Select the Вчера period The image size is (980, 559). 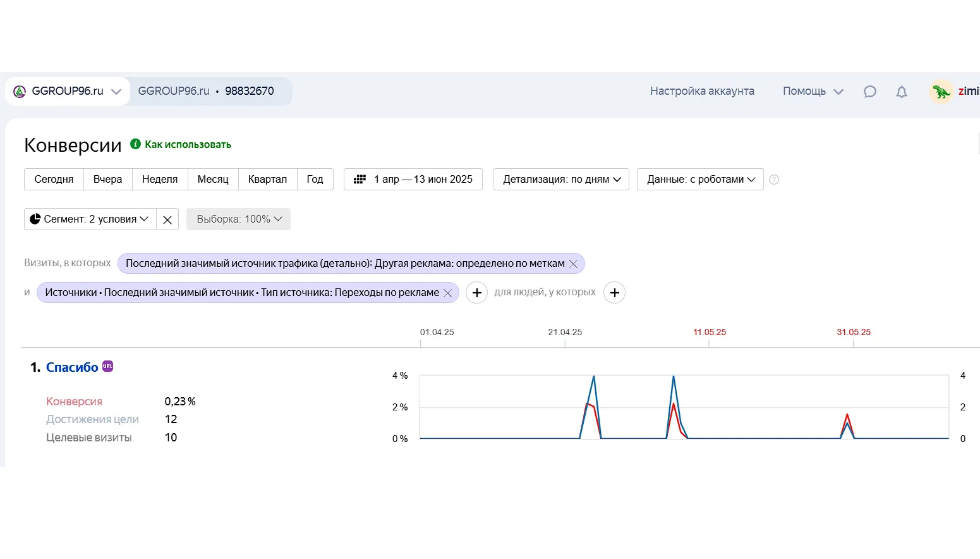click(107, 179)
